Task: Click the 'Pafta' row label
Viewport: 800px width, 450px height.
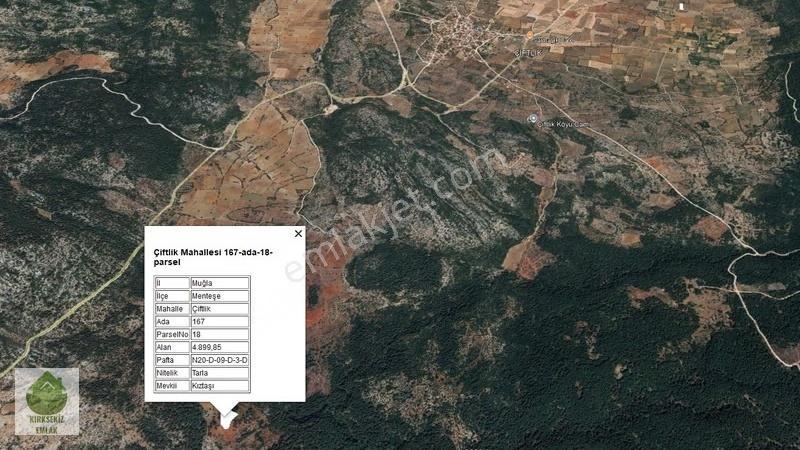Action: tap(172, 360)
